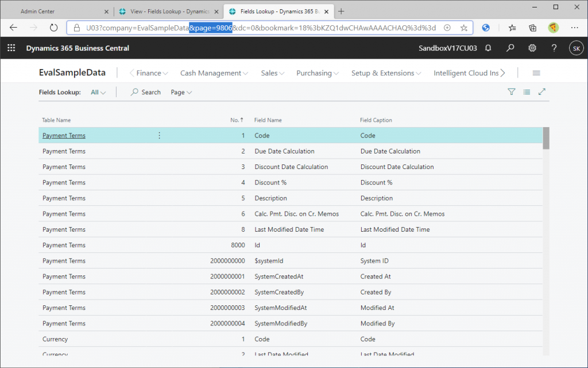Select the Last Modified Date Time field name
588x368 pixels.
point(289,229)
